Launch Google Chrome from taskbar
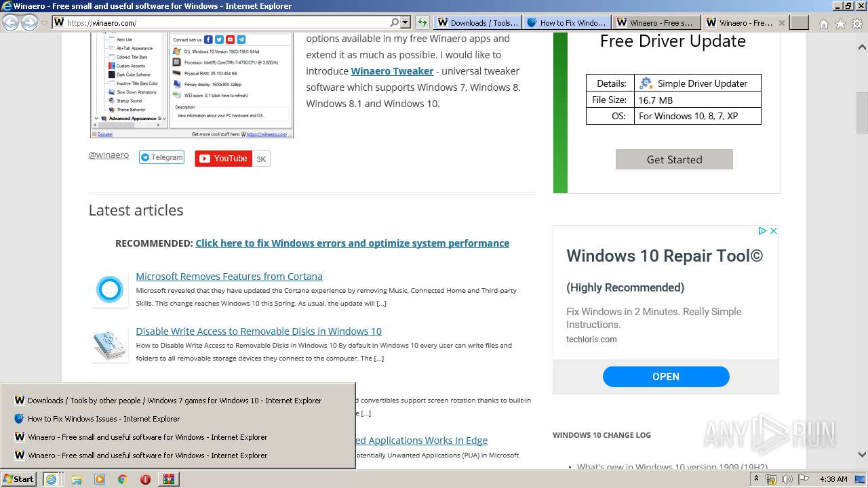The image size is (868, 488). [x=122, y=479]
